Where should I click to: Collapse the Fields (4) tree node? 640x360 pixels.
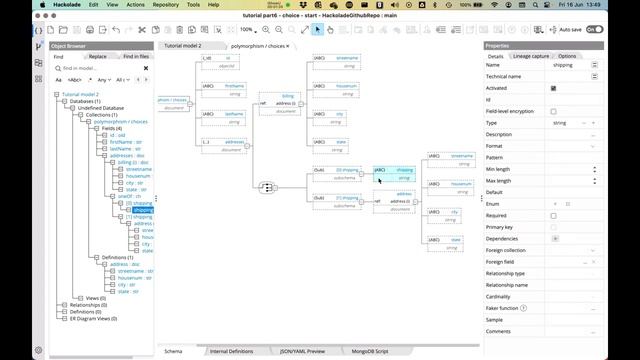pyautogui.click(x=97, y=128)
